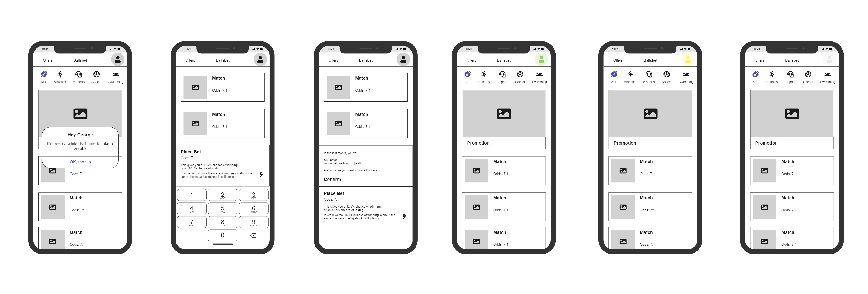Toggle the green user status indicator
868x294 pixels.
click(x=541, y=60)
